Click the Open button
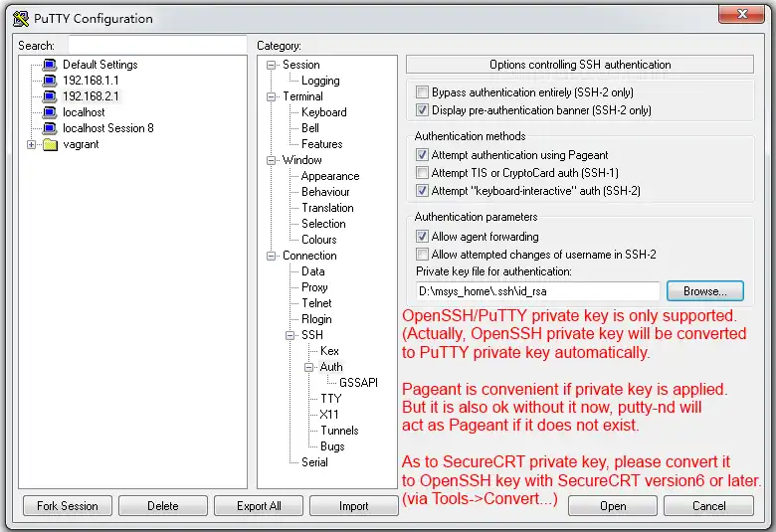Image resolution: width=776 pixels, height=532 pixels. [613, 506]
